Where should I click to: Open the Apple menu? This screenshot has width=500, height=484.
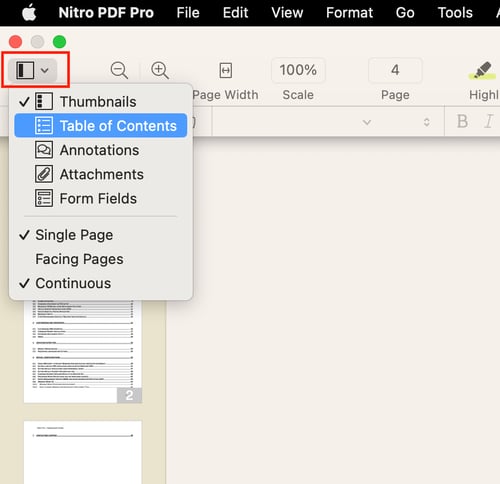(29, 13)
